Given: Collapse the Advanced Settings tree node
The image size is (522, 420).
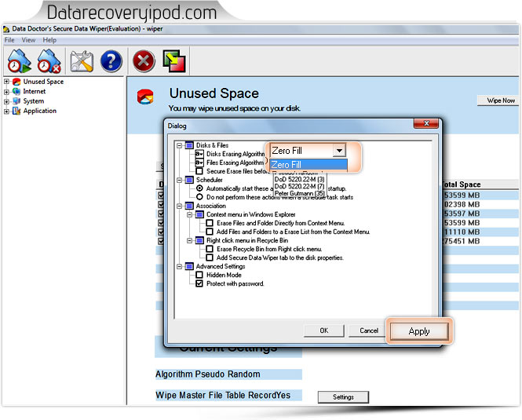Looking at the screenshot, I should click(x=179, y=267).
